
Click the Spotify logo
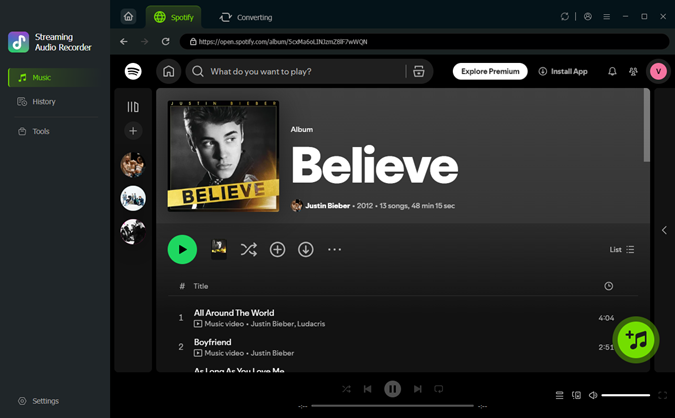[x=133, y=71]
